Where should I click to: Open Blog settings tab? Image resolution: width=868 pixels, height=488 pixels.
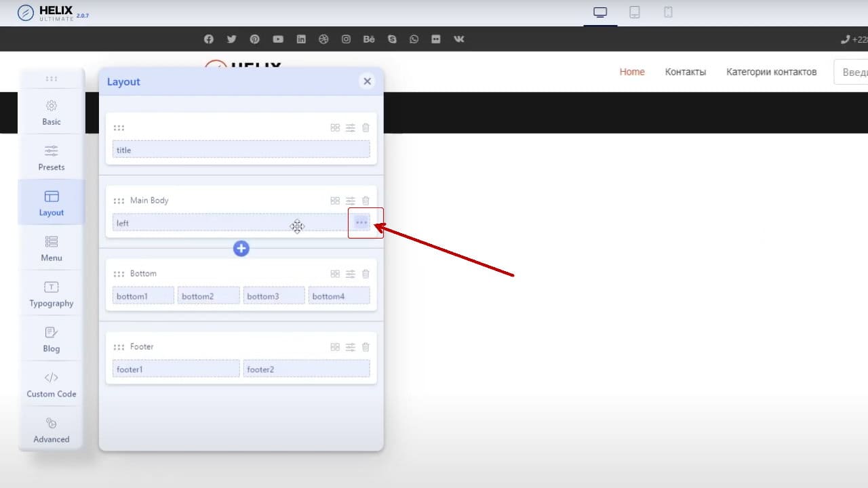pos(52,340)
